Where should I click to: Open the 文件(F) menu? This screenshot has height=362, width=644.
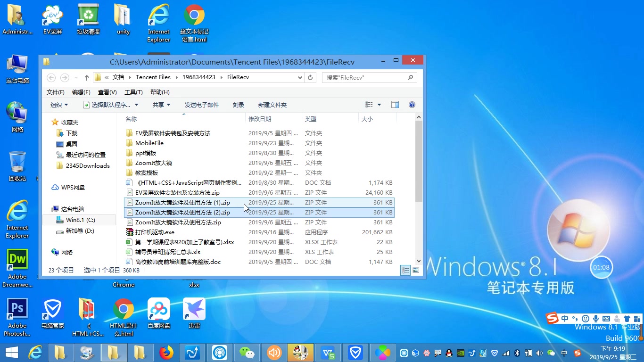tap(55, 92)
